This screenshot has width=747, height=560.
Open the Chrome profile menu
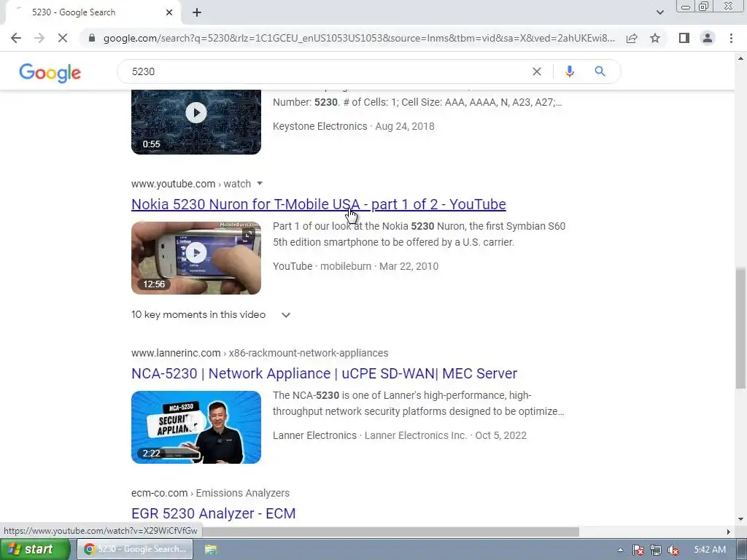click(708, 38)
